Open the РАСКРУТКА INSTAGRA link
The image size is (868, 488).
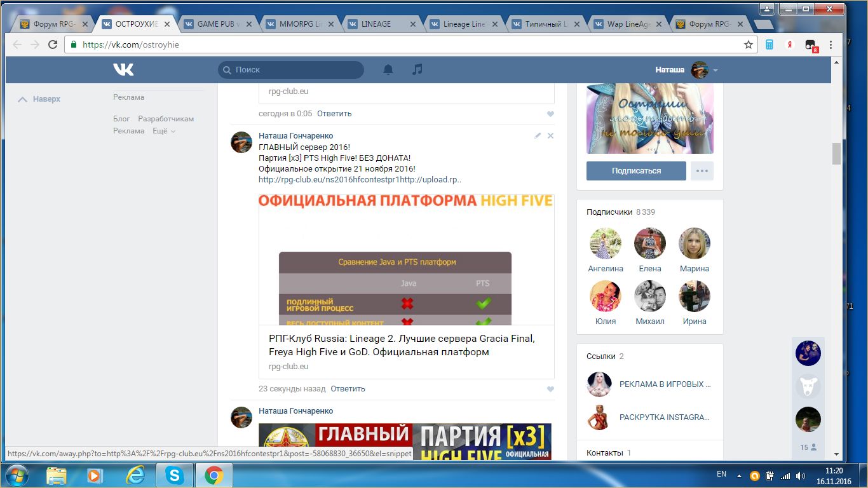point(665,417)
